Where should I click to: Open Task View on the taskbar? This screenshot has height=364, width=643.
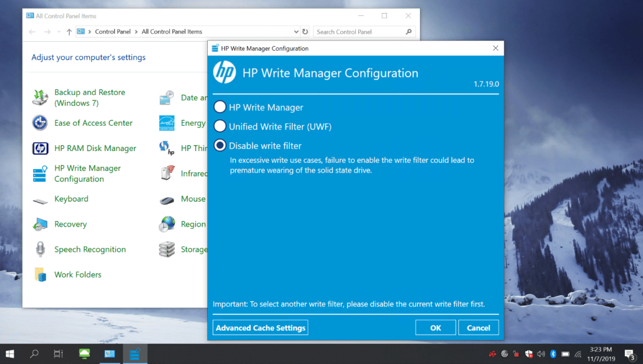(x=58, y=354)
